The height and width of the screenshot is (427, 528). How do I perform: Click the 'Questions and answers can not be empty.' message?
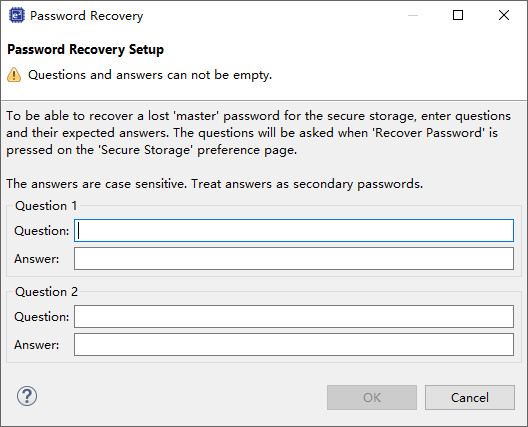point(150,75)
